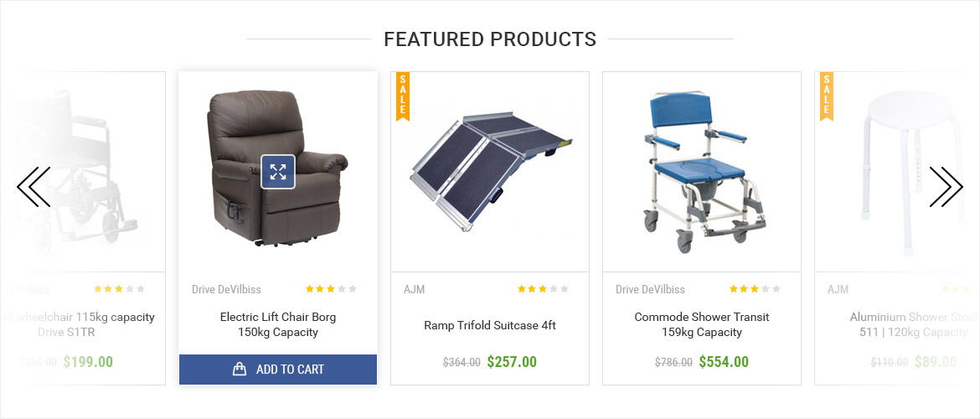Click the quick view expand icon on lift chair
The width and height of the screenshot is (980, 419).
(x=278, y=172)
